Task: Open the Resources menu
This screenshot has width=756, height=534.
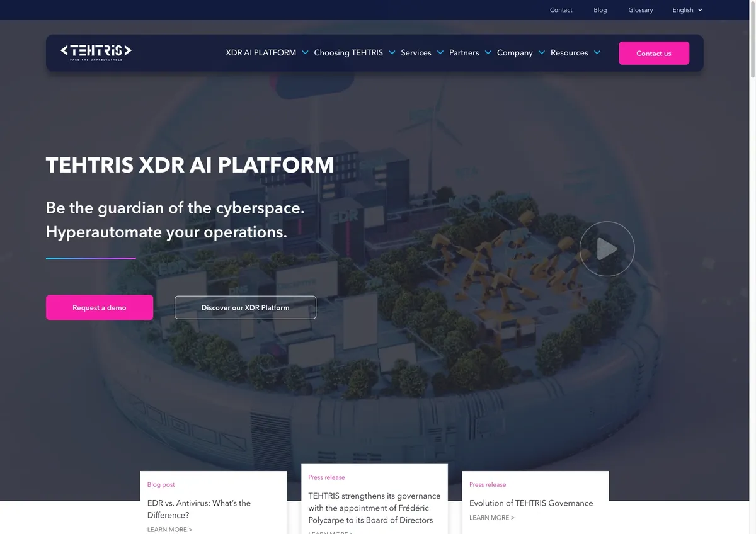Action: coord(570,53)
